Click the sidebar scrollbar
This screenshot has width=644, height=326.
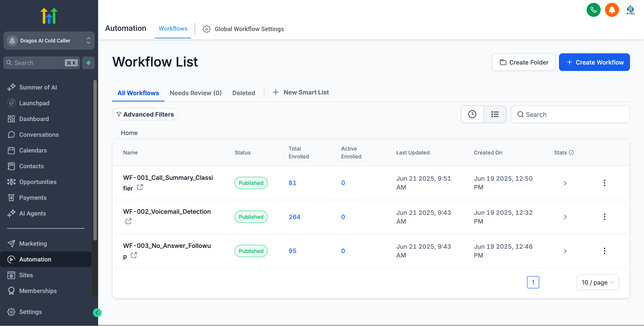coord(95,160)
